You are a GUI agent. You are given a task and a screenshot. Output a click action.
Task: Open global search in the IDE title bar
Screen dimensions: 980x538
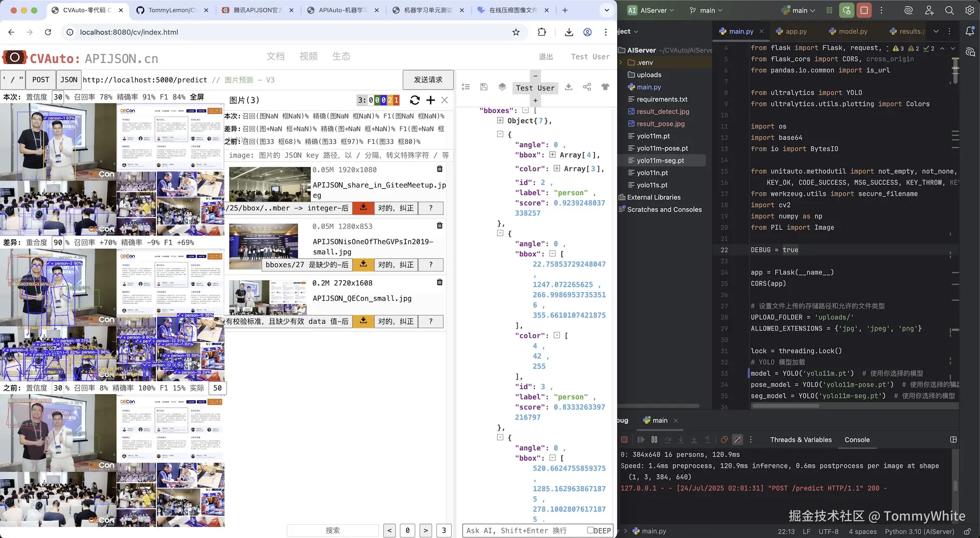(948, 10)
